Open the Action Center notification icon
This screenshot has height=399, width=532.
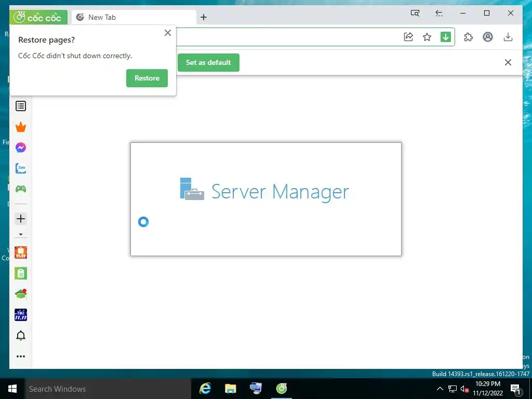point(516,389)
